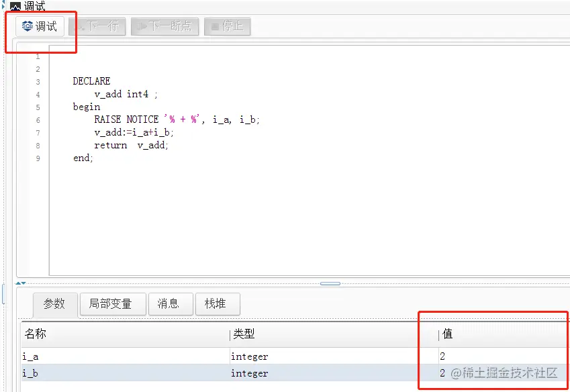Click the 'v_add int4 ;' code line
This screenshot has height=392, width=570.
point(126,94)
